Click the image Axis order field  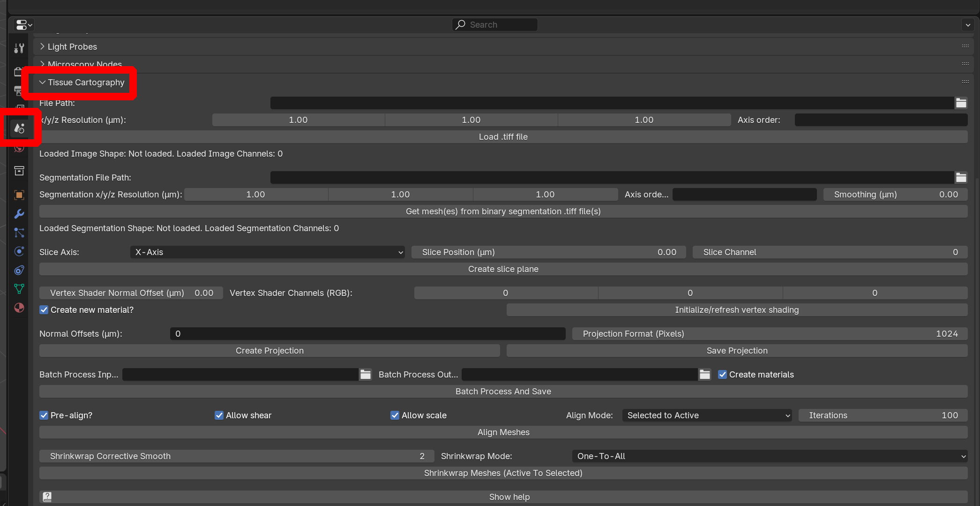pos(881,120)
